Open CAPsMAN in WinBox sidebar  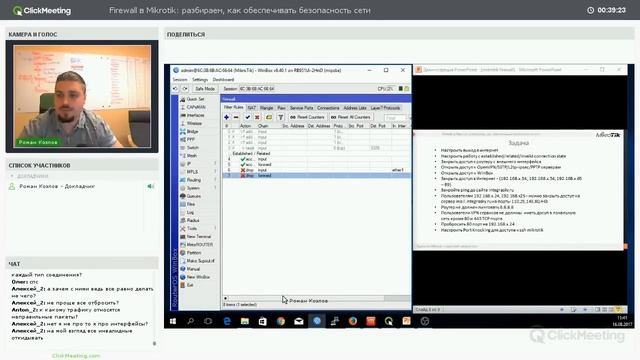193,107
